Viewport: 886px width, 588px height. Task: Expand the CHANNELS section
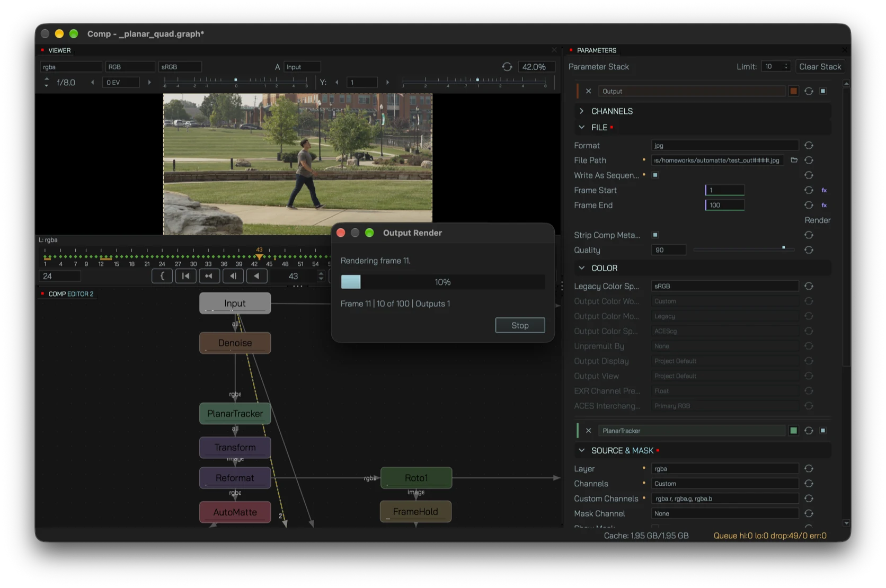[582, 111]
